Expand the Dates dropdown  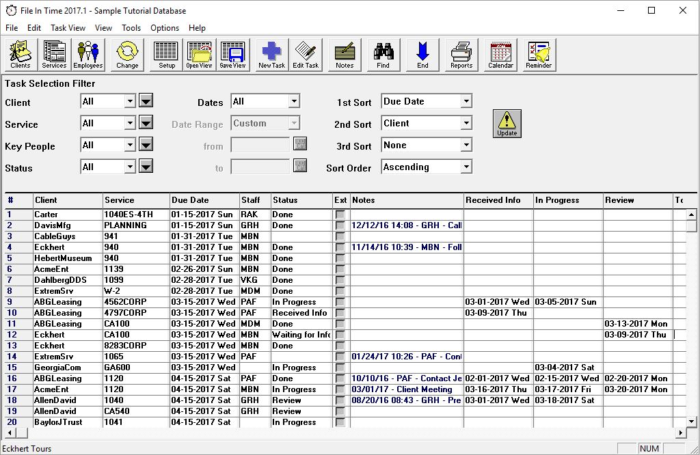[294, 101]
